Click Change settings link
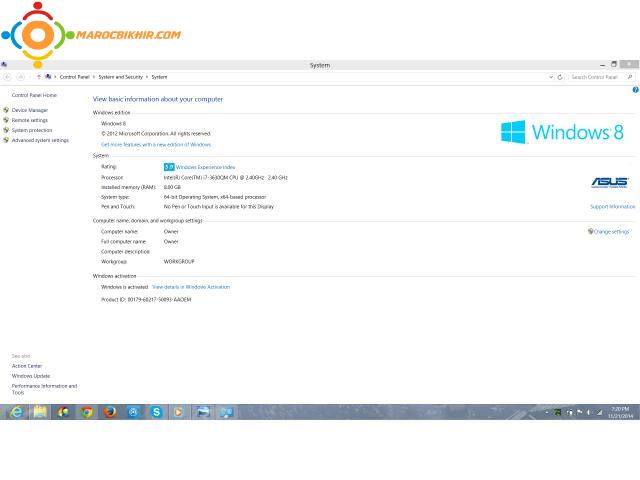 coord(611,232)
